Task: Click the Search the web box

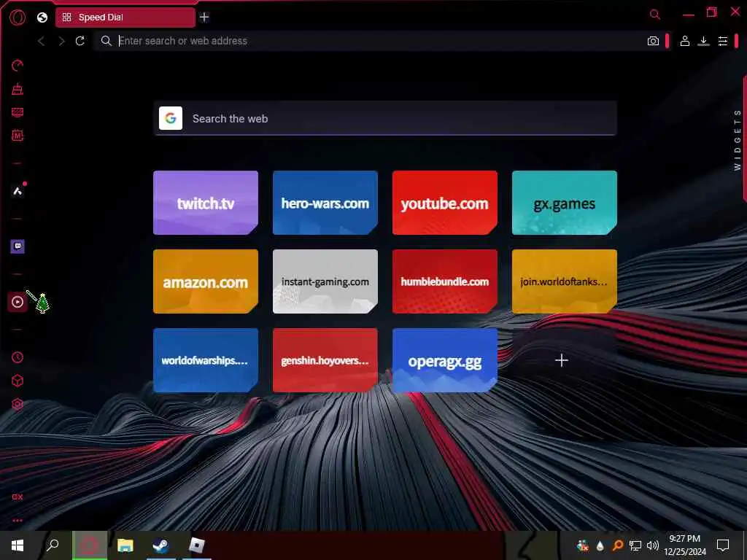Action: point(385,119)
